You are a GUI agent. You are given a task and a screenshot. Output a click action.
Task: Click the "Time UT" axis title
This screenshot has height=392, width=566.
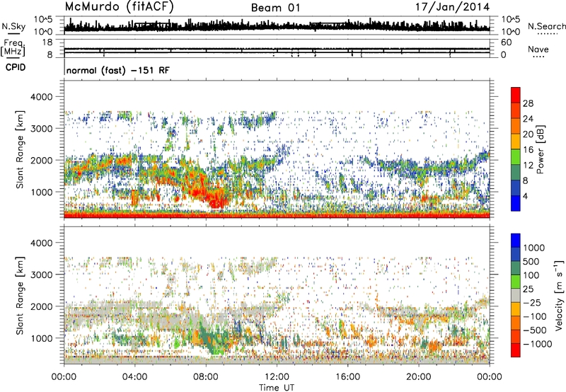[x=277, y=388]
